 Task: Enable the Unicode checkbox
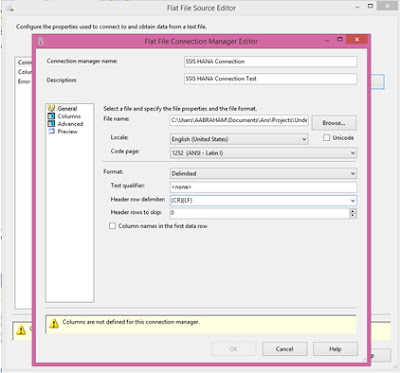click(x=327, y=137)
